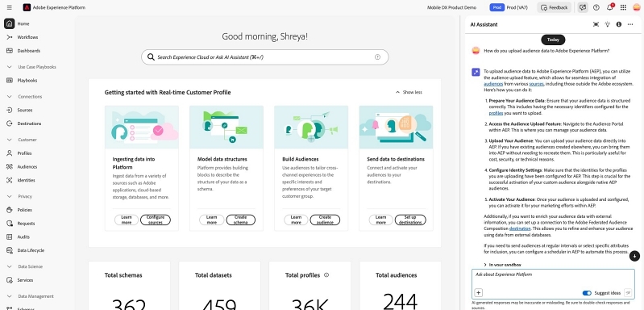
Task: Open Home in the sidebar
Action: (x=23, y=24)
